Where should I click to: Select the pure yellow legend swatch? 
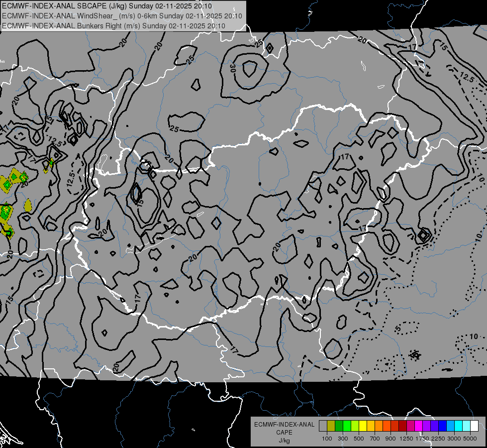click(x=363, y=426)
